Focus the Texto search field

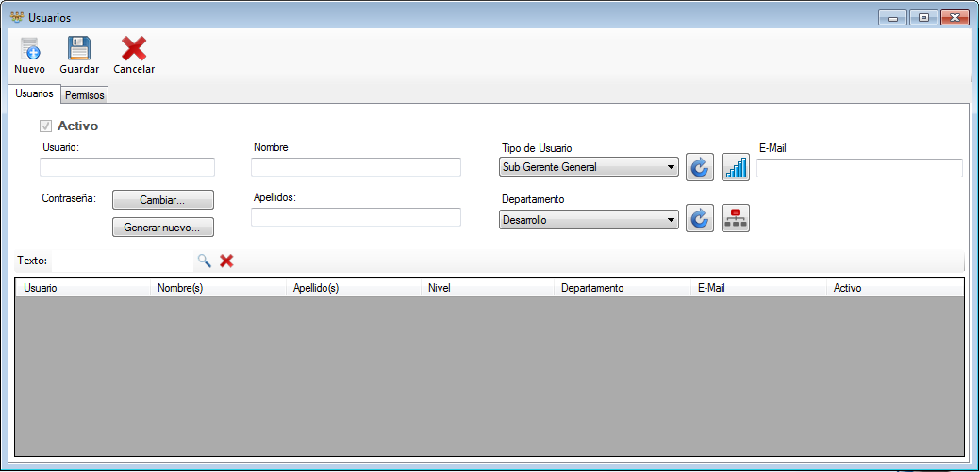point(123,261)
